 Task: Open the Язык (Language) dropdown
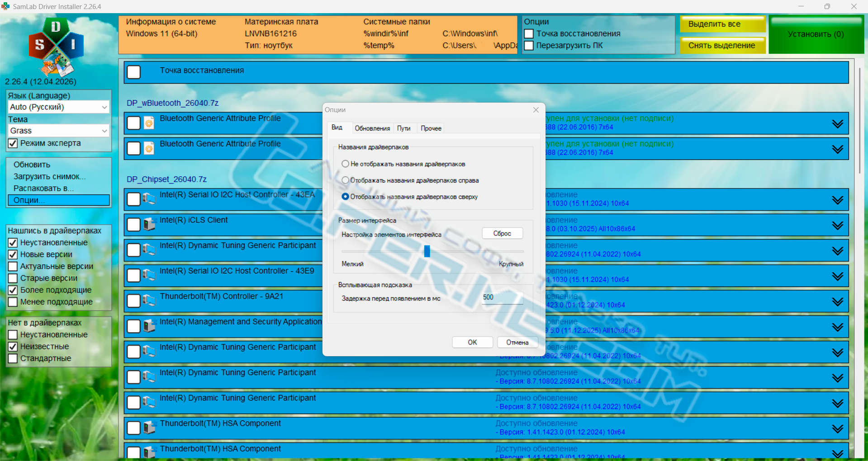(x=59, y=107)
